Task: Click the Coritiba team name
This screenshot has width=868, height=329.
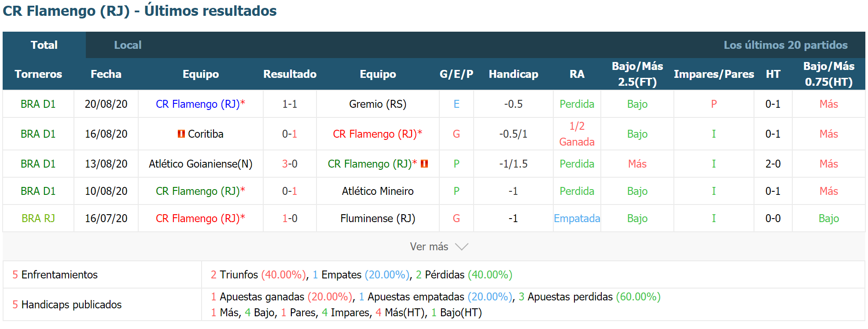Action: pos(206,134)
